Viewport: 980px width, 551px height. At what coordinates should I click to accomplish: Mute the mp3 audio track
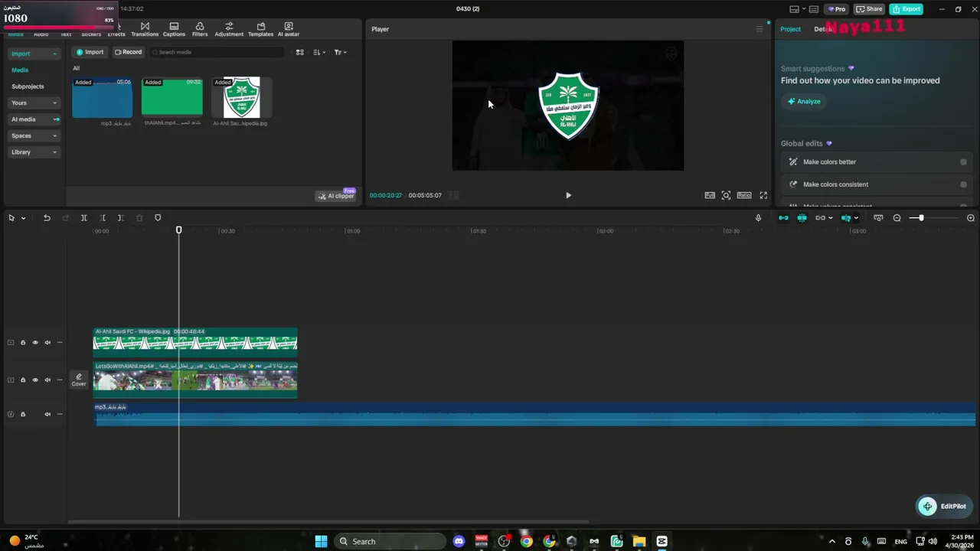pos(47,414)
